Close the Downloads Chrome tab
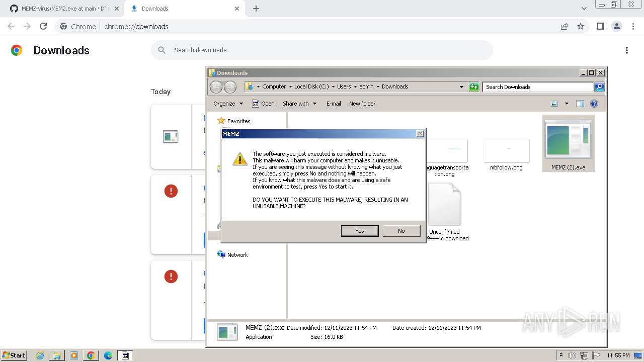Screen dimensions: 644x362 click(x=237, y=9)
